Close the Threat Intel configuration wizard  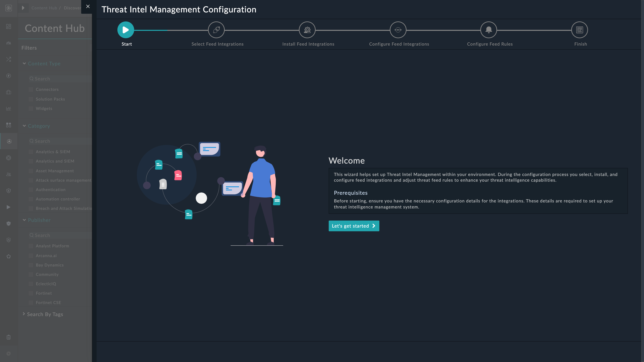(88, 7)
